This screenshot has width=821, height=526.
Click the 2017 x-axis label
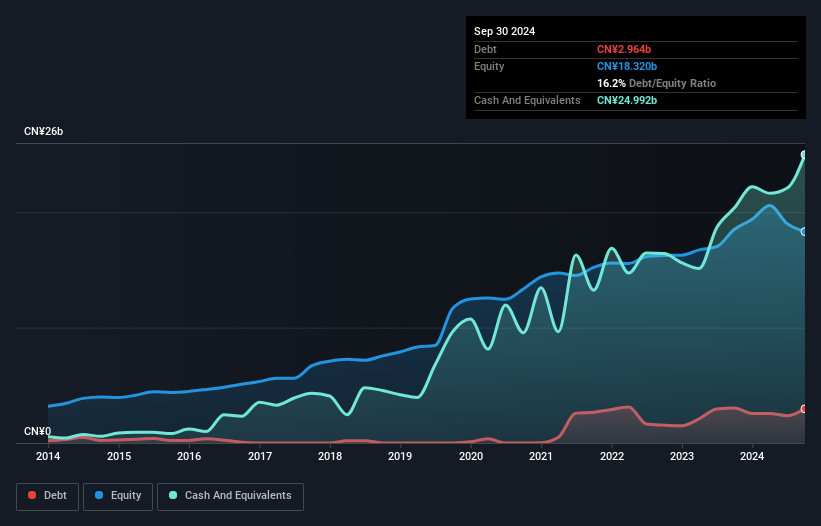260,456
